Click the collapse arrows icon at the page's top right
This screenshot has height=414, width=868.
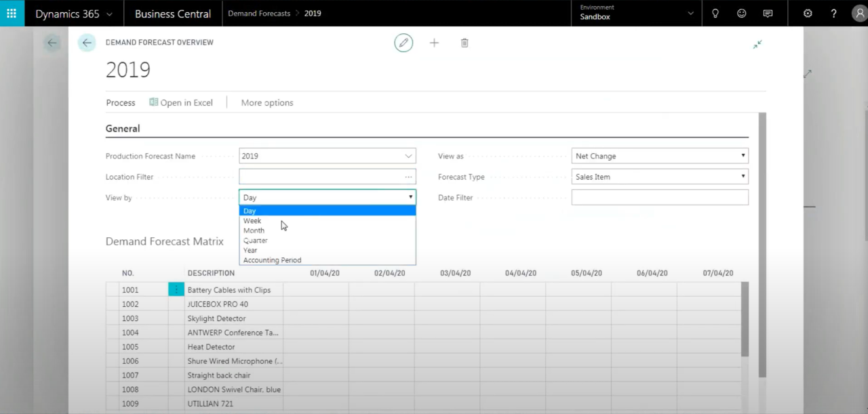click(x=757, y=44)
